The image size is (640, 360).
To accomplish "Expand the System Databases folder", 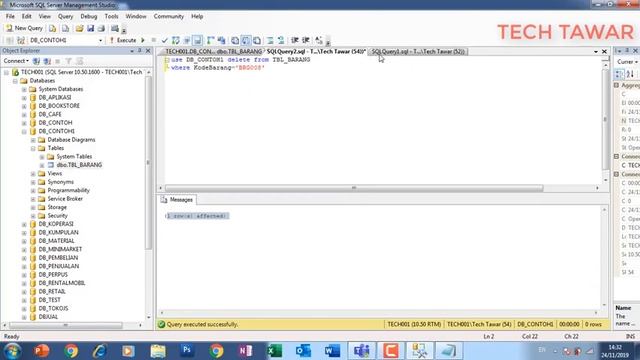I will click(24, 89).
